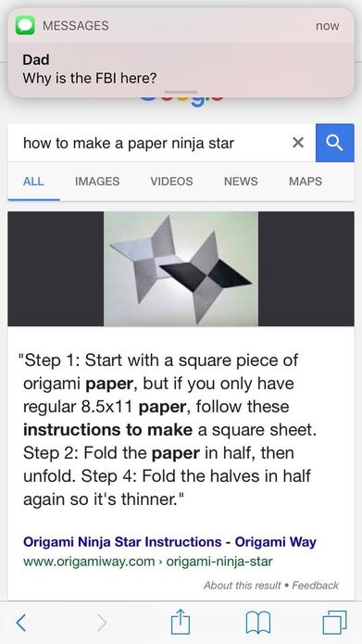Switch to the News tab
362x644 pixels.
coord(241,181)
